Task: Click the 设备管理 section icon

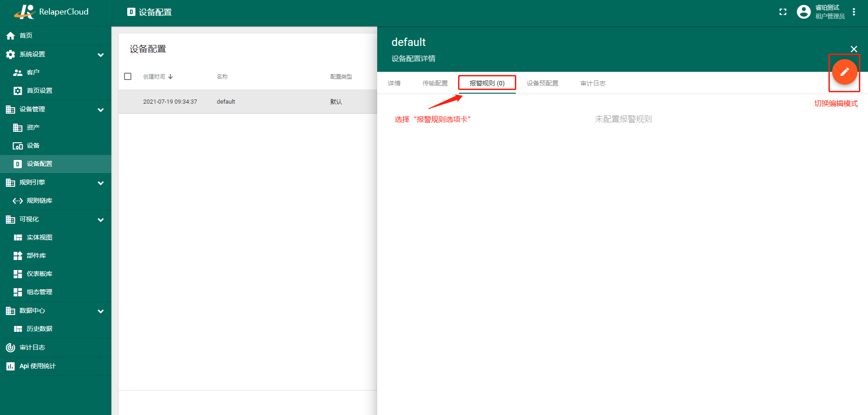Action: coord(10,110)
